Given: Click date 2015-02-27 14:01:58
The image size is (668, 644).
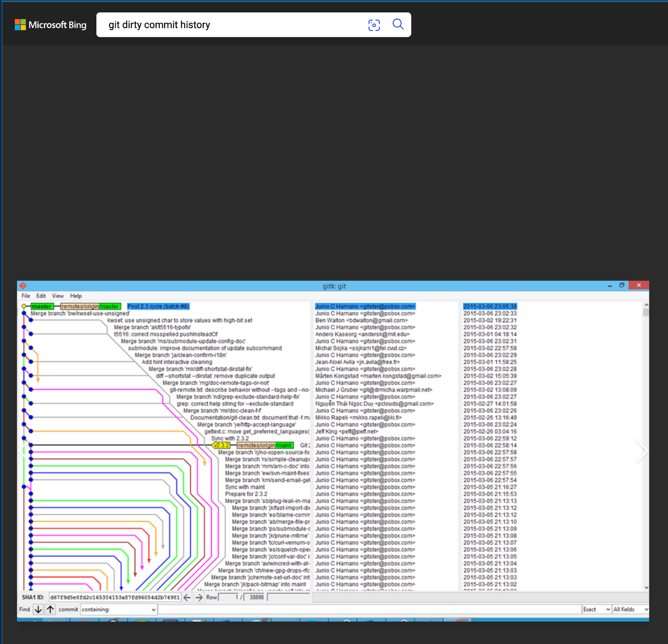Looking at the screenshot, I should coord(490,404).
